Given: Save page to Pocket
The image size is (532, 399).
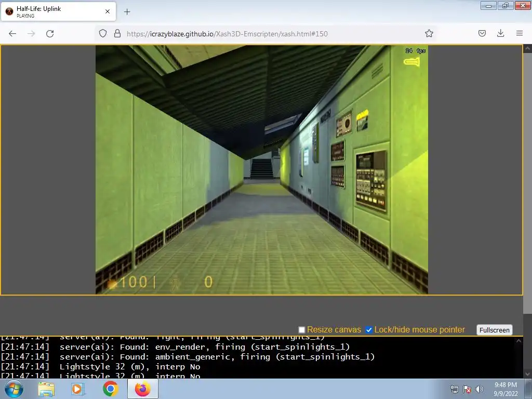Looking at the screenshot, I should point(482,33).
